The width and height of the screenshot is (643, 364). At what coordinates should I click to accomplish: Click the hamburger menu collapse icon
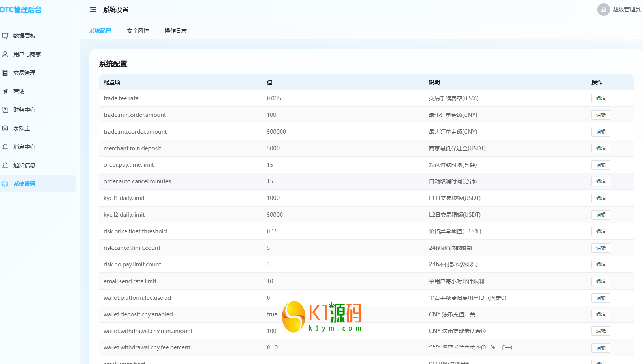point(93,9)
